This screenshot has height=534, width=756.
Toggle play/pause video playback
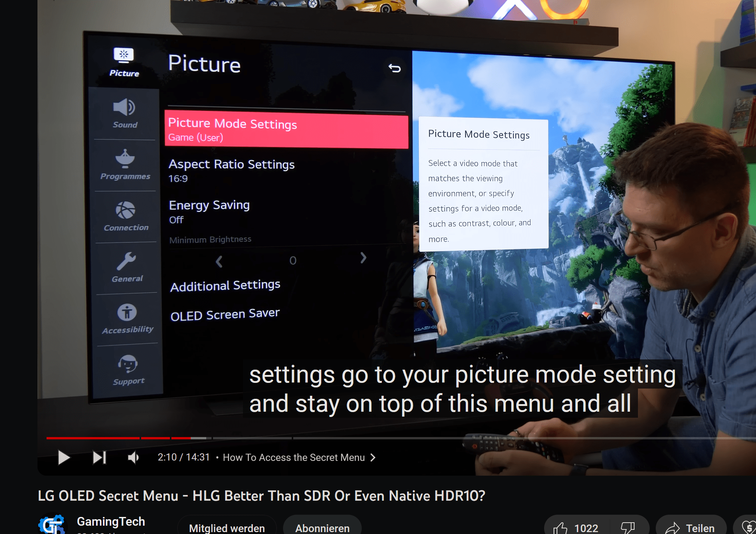pos(64,457)
